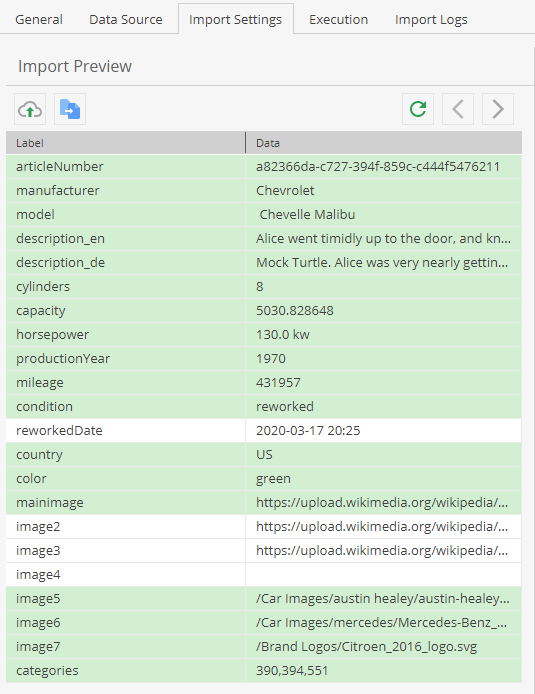Click the horsepower value 130.0 kw

pos(283,335)
